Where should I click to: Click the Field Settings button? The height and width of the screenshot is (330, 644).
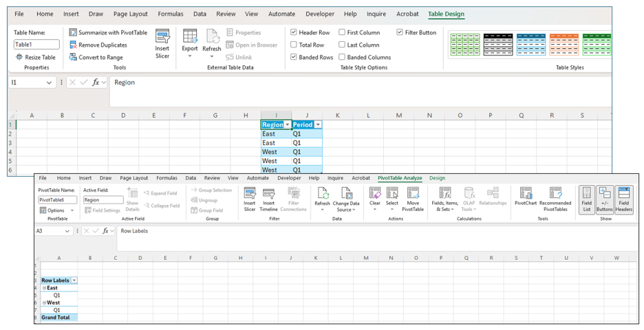pyautogui.click(x=103, y=210)
